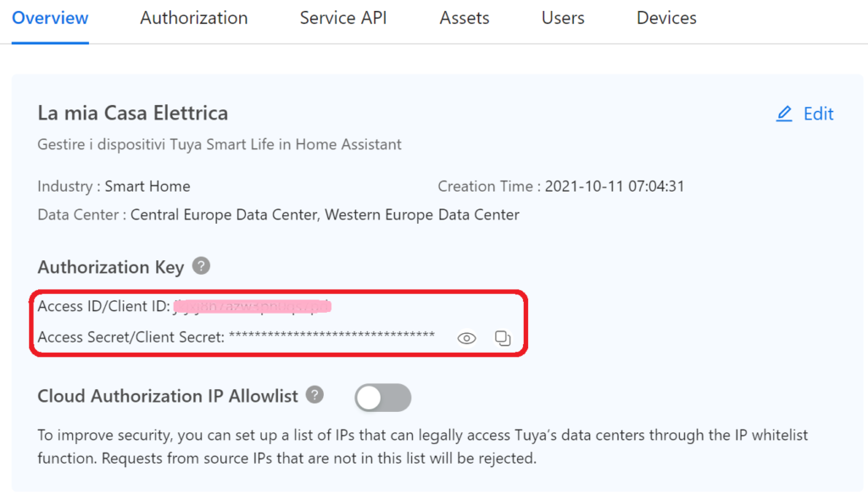The width and height of the screenshot is (868, 495).
Task: Click the Creation Time timestamp
Action: click(x=615, y=186)
